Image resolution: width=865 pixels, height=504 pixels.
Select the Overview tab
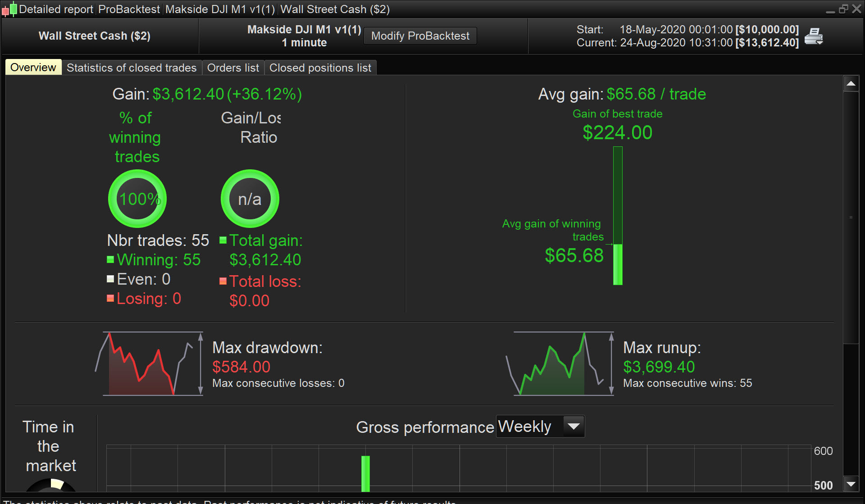point(33,68)
